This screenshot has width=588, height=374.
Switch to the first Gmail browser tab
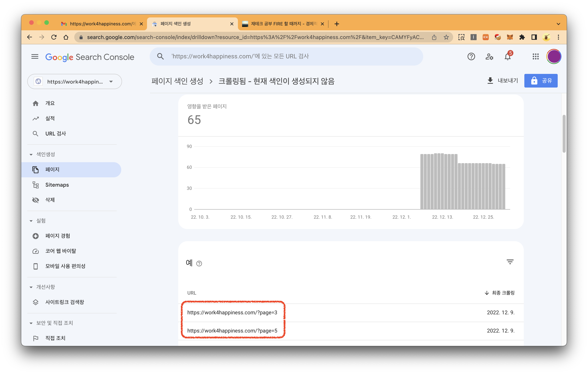tap(100, 24)
